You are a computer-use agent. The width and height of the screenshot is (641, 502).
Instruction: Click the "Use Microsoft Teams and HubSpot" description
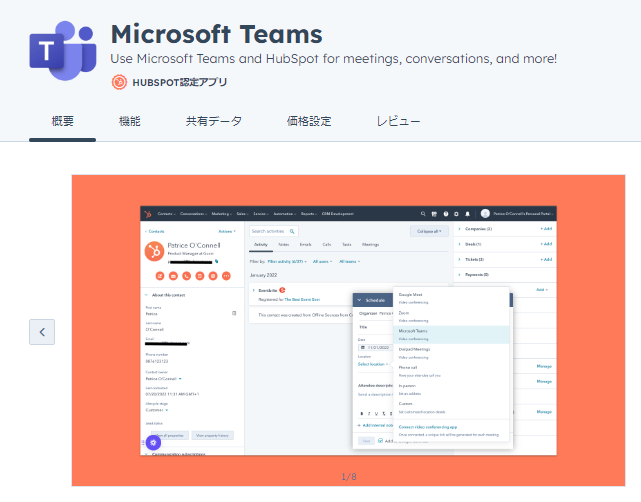334,58
